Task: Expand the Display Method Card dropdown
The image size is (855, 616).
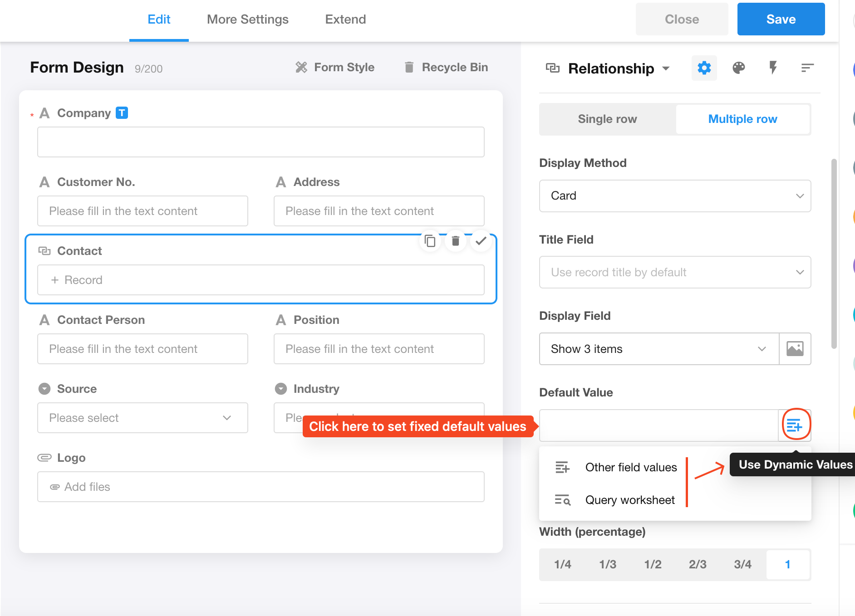Action: coord(675,196)
